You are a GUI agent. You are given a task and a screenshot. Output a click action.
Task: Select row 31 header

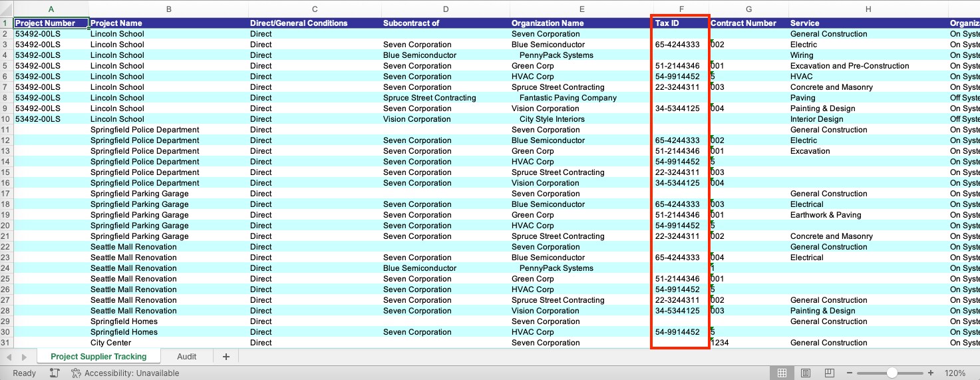tap(7, 343)
